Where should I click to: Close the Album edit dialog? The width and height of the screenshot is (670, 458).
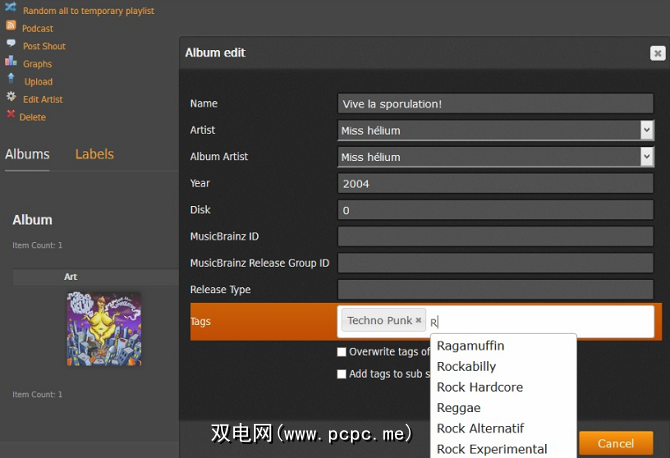[x=658, y=53]
